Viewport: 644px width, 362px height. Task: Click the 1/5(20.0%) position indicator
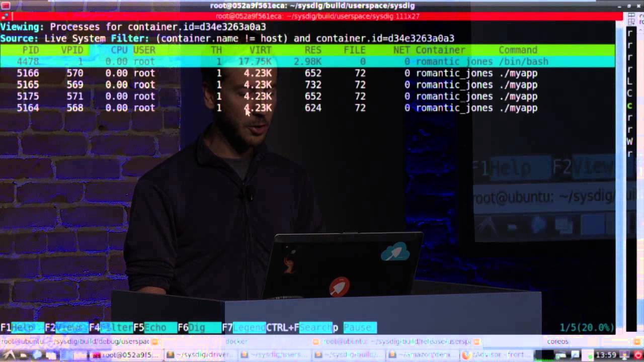[x=587, y=328]
